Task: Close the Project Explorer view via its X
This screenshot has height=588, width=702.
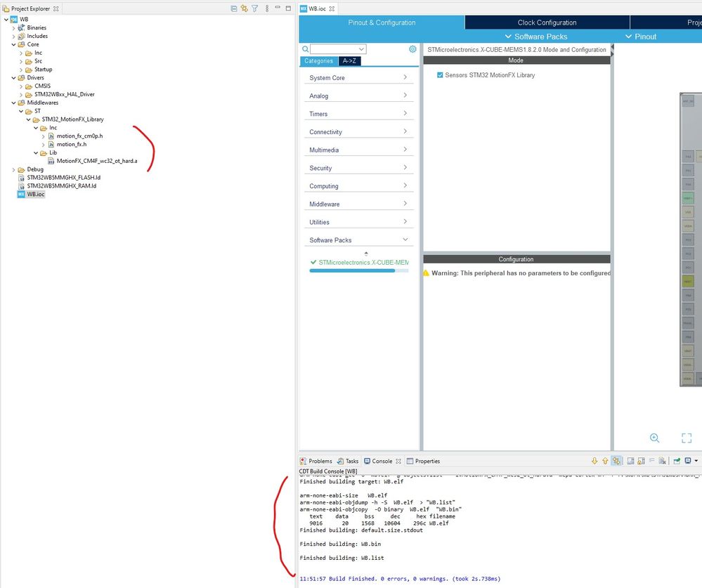Action: coord(56,8)
